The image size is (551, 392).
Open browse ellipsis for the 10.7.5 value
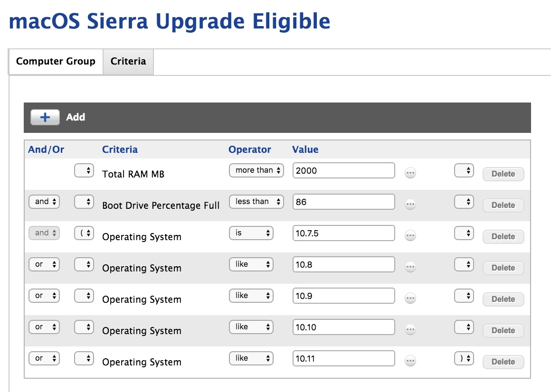tap(410, 235)
